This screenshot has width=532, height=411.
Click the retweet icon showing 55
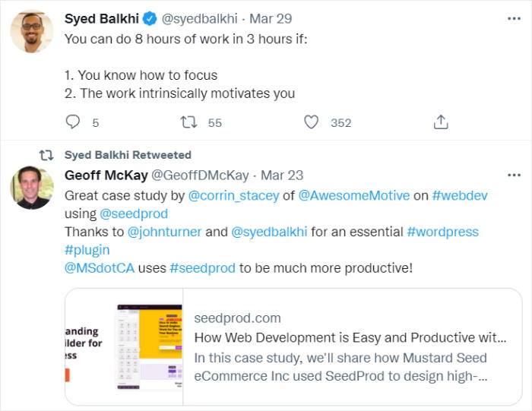click(x=188, y=122)
